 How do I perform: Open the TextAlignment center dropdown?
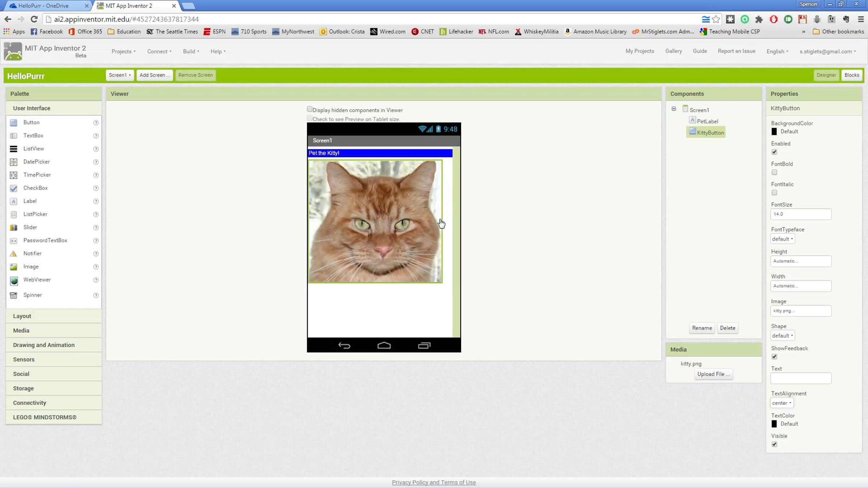pos(782,403)
